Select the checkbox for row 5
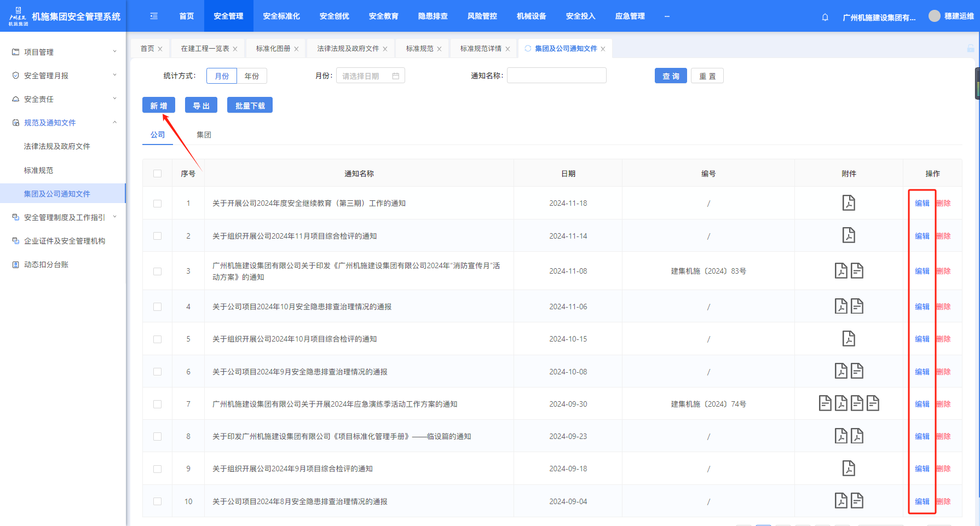 click(x=158, y=339)
